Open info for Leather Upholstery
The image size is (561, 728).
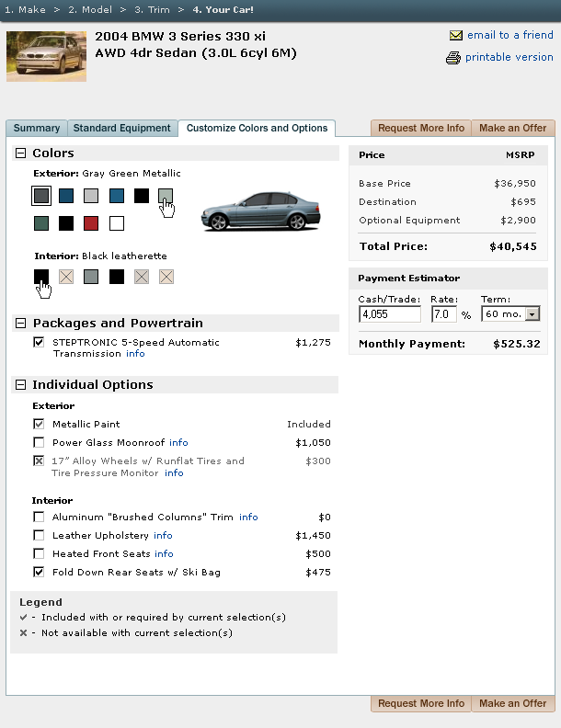163,535
